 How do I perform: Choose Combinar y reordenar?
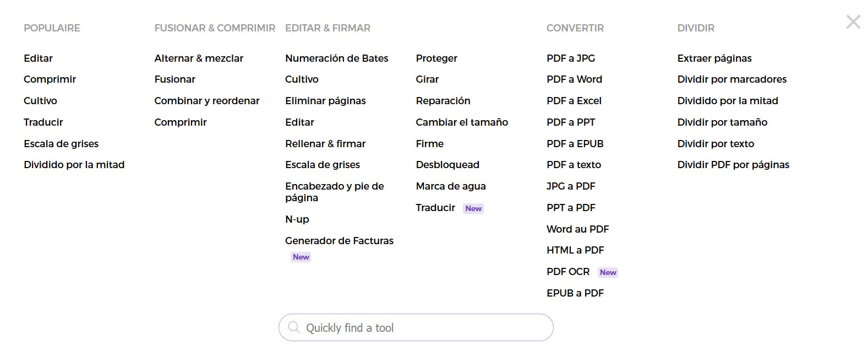206,101
